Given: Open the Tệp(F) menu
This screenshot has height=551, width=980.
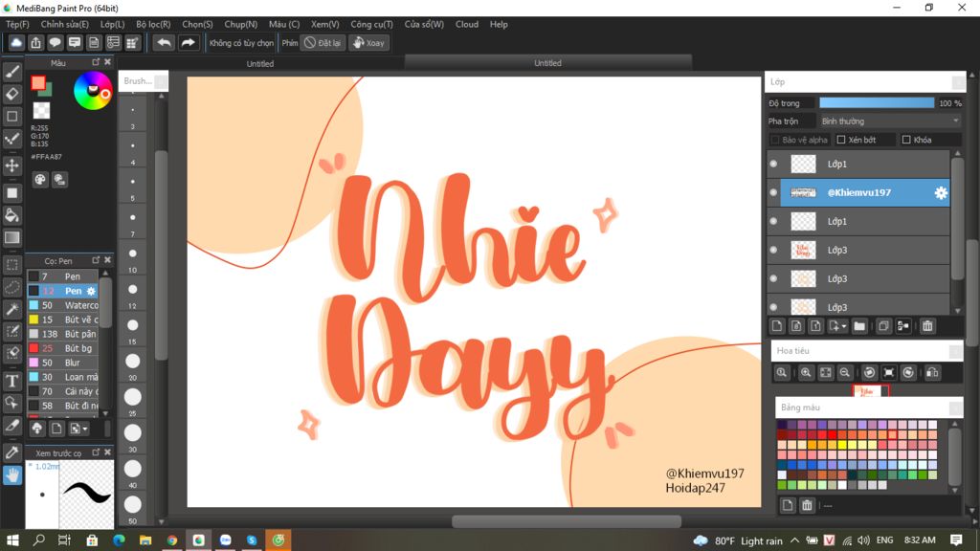Looking at the screenshot, I should 17,24.
